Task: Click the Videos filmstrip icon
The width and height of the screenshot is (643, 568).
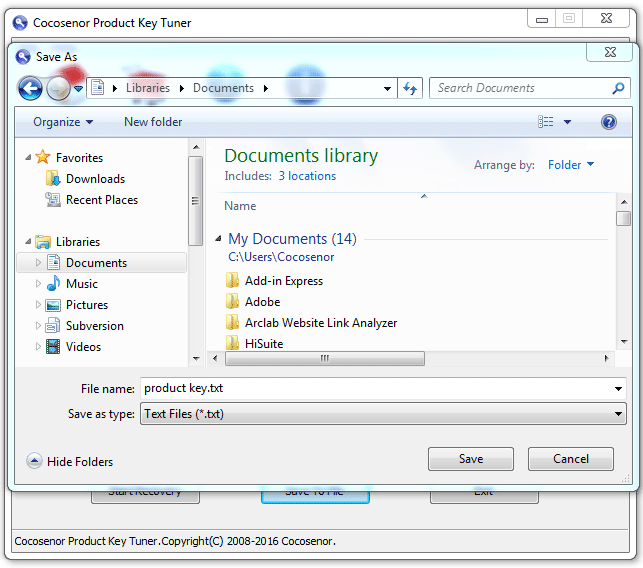Action: point(53,347)
